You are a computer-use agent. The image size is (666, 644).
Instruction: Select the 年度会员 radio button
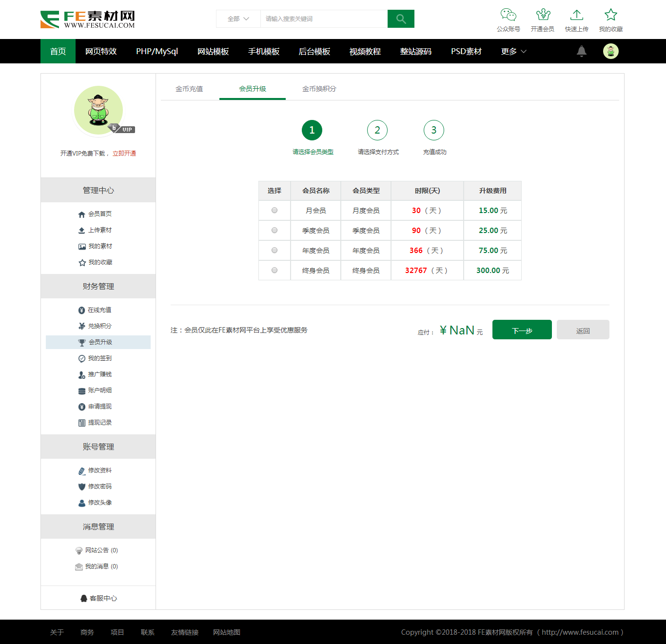(274, 251)
